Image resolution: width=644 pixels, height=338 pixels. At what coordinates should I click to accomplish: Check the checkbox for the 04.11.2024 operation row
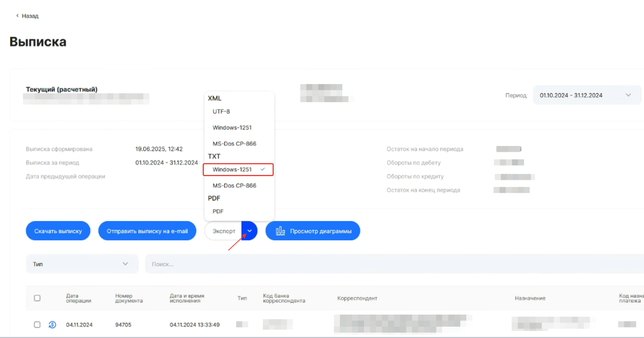[x=37, y=325]
